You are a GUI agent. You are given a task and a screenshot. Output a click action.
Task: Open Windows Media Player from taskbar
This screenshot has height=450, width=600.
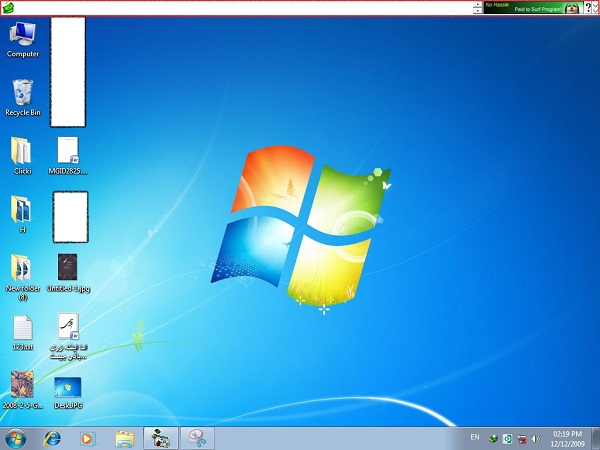87,438
